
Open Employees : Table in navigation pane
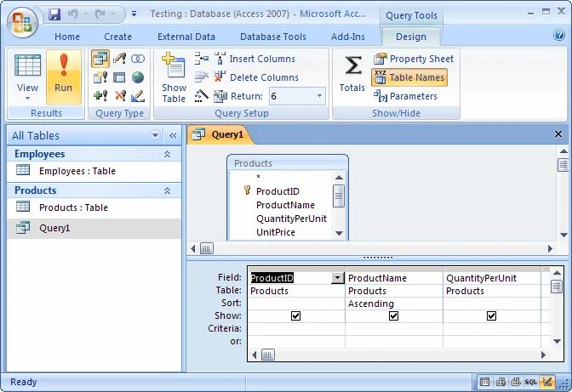[x=94, y=171]
